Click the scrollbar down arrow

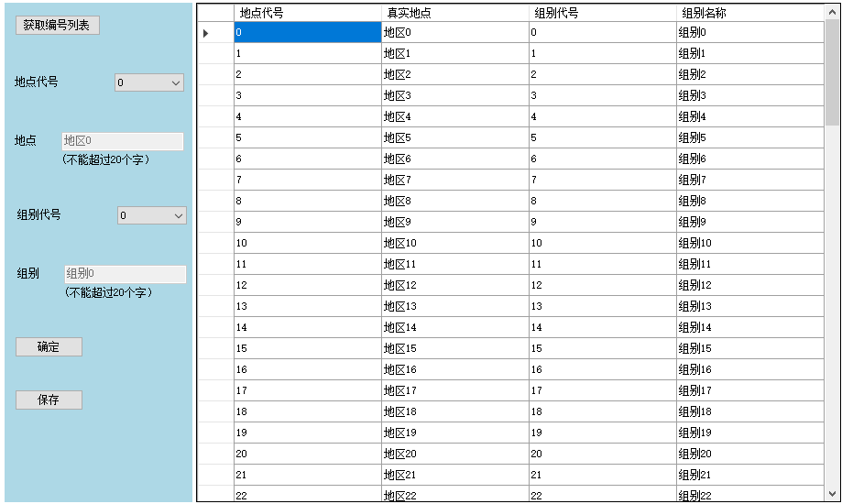pyautogui.click(x=832, y=493)
